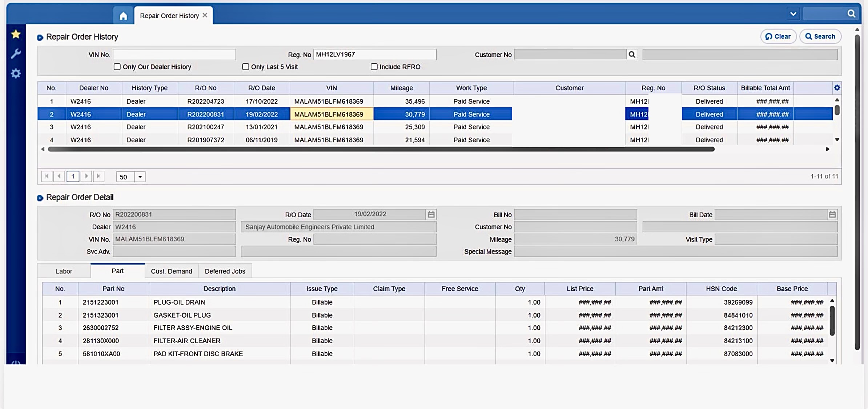This screenshot has width=868, height=409.
Task: Click the home icon tab
Action: coord(123,16)
